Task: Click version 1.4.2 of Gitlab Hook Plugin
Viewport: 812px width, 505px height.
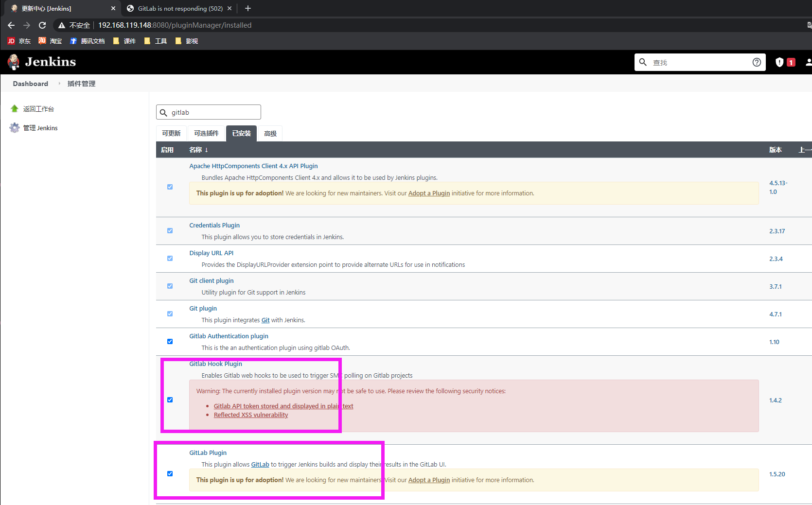Action: pos(776,401)
